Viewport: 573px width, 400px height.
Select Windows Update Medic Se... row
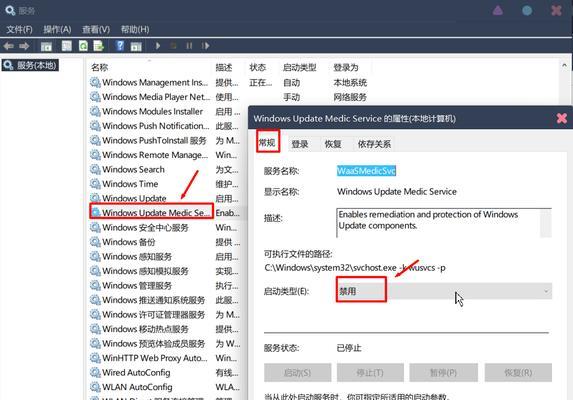(x=151, y=212)
